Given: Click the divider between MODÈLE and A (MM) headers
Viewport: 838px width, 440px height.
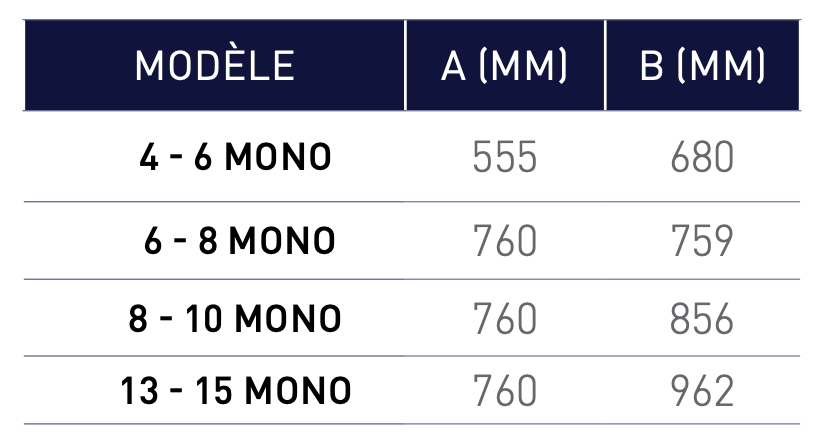Looking at the screenshot, I should point(405,66).
